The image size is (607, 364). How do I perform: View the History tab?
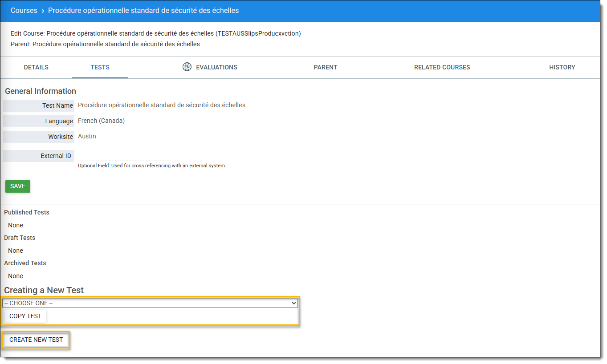pos(562,67)
